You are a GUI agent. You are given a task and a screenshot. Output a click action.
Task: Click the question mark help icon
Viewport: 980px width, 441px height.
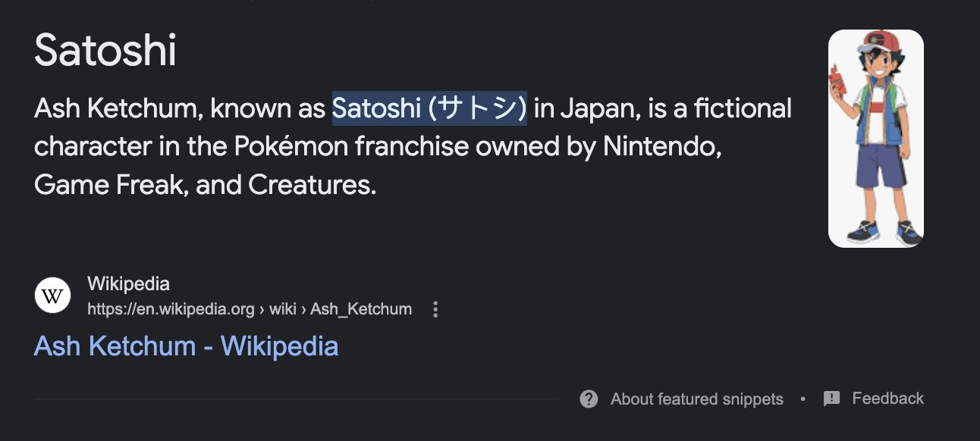coord(589,399)
